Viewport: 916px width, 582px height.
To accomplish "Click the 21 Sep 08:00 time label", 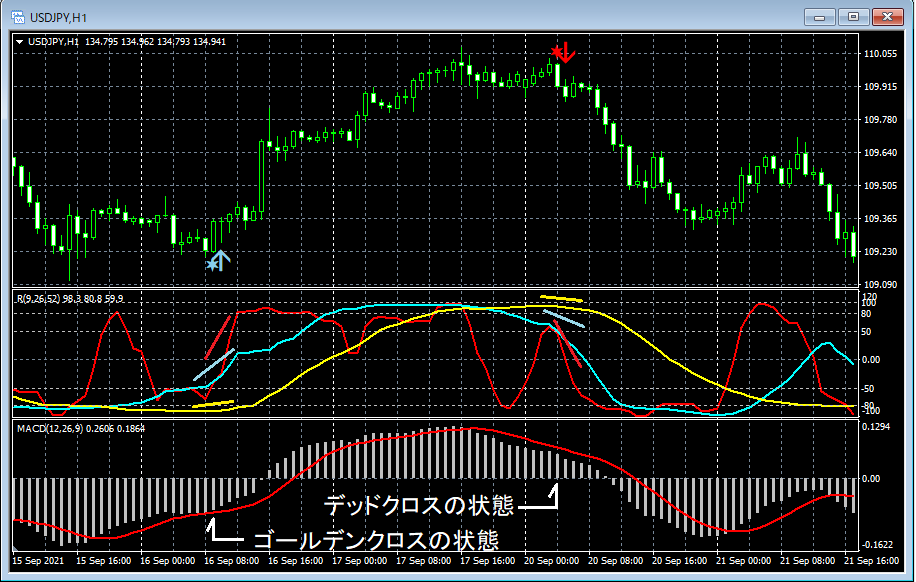I will click(x=807, y=560).
